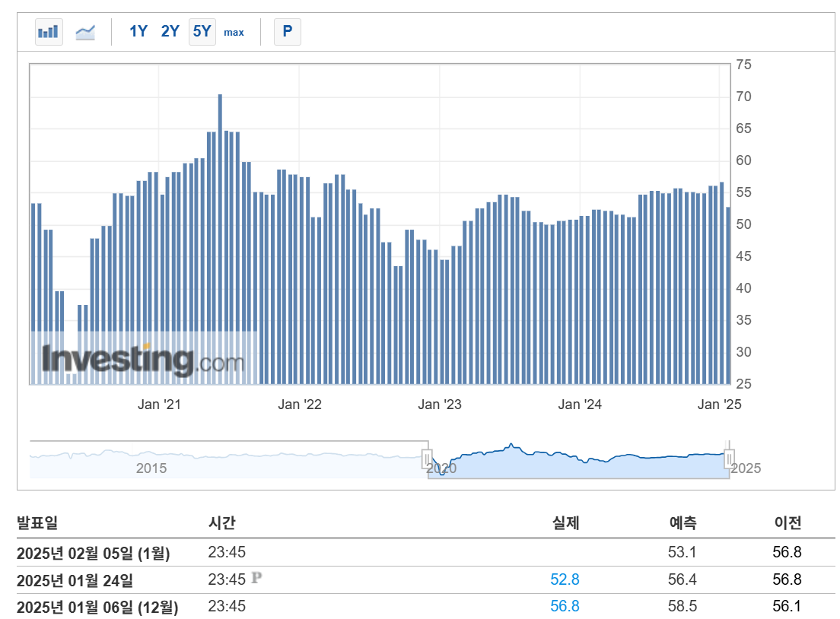Click the 발표일 column header
The image size is (840, 619).
pos(37,522)
